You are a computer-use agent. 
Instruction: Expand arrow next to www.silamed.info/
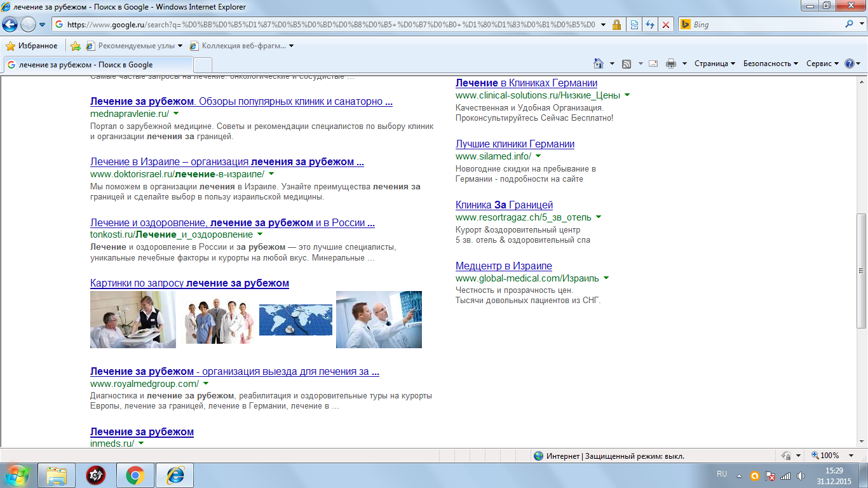[x=538, y=156]
